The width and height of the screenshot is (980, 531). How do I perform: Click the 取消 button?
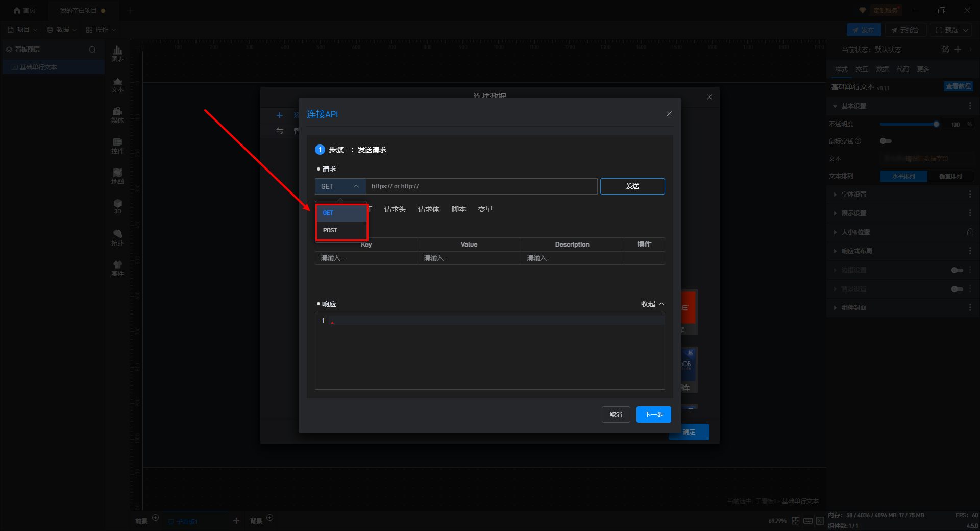pos(616,415)
